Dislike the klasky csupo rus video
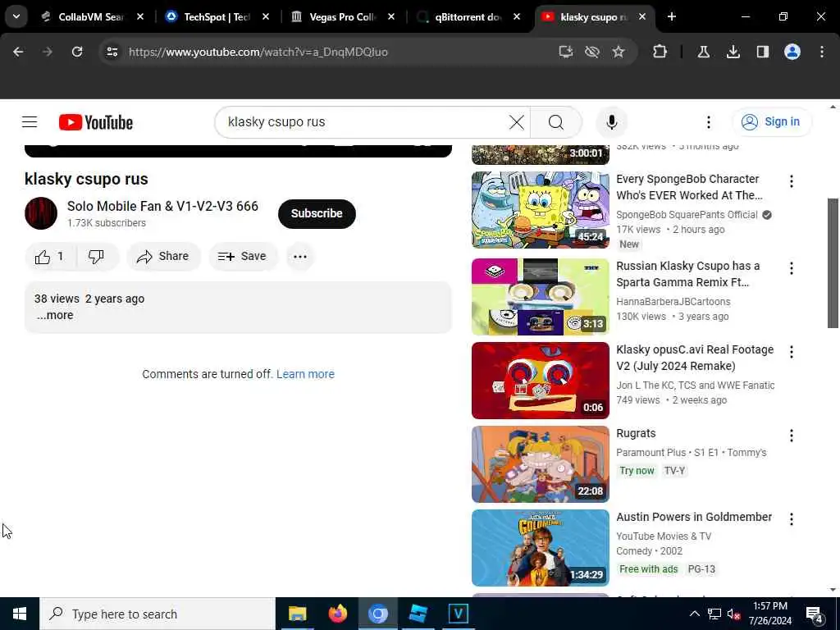The height and width of the screenshot is (630, 840). point(97,257)
